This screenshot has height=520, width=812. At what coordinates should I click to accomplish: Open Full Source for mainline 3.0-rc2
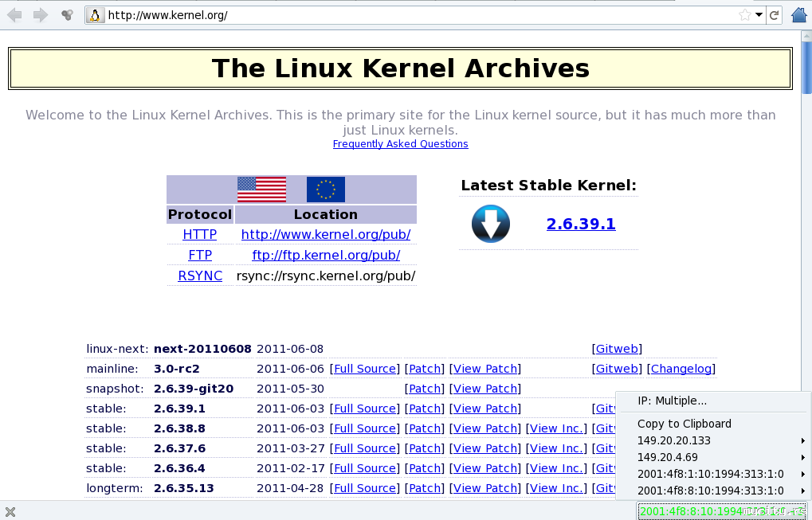pos(365,369)
